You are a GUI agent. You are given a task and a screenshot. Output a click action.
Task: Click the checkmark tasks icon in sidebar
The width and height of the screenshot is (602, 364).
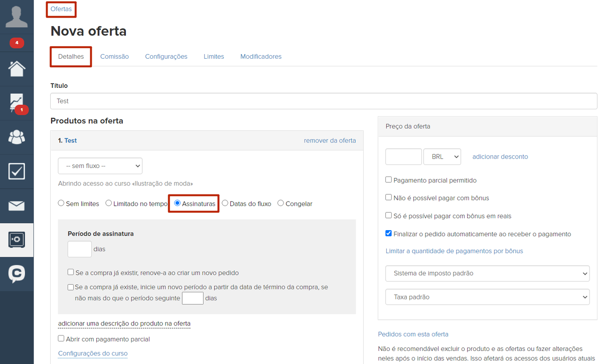coord(17,171)
